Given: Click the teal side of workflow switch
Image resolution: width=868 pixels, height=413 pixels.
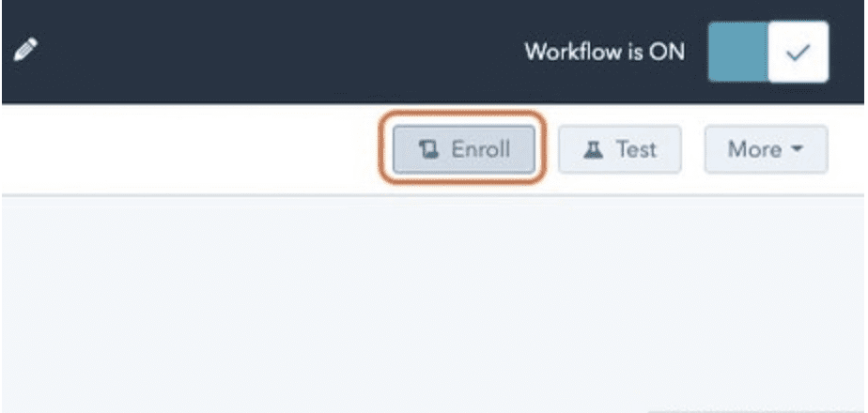Looking at the screenshot, I should pyautogui.click(x=737, y=52).
